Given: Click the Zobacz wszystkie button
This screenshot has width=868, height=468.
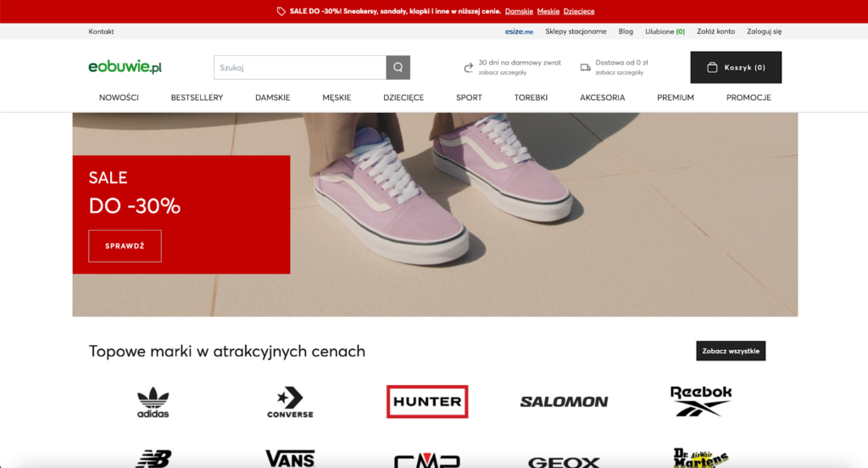Looking at the screenshot, I should click(731, 351).
